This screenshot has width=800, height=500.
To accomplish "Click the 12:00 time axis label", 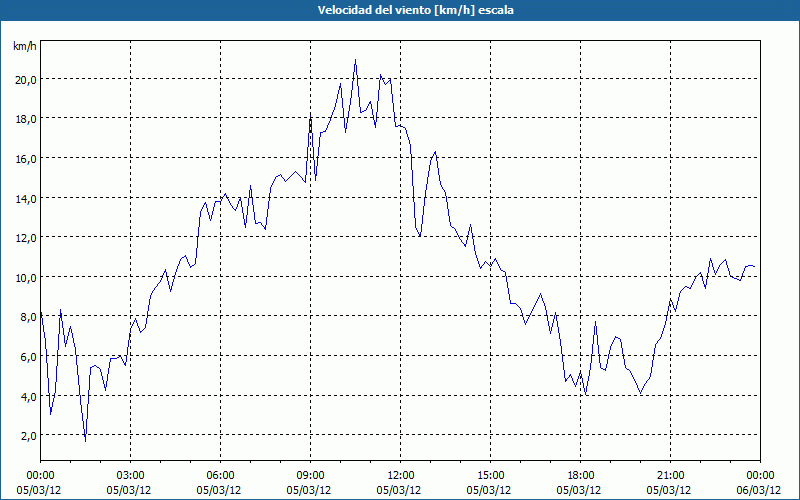I will pyautogui.click(x=401, y=475).
